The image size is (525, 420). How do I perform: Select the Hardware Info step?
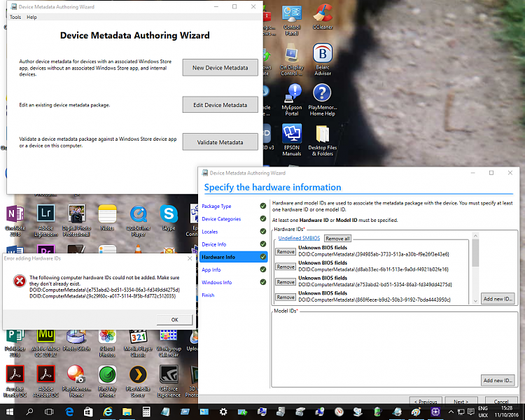tap(233, 257)
